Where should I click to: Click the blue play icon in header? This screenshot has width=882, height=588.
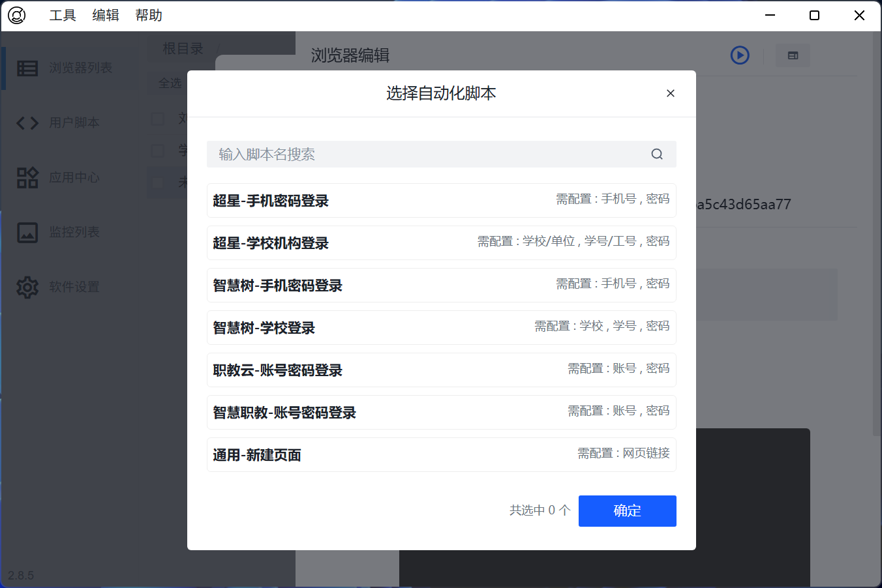(740, 55)
